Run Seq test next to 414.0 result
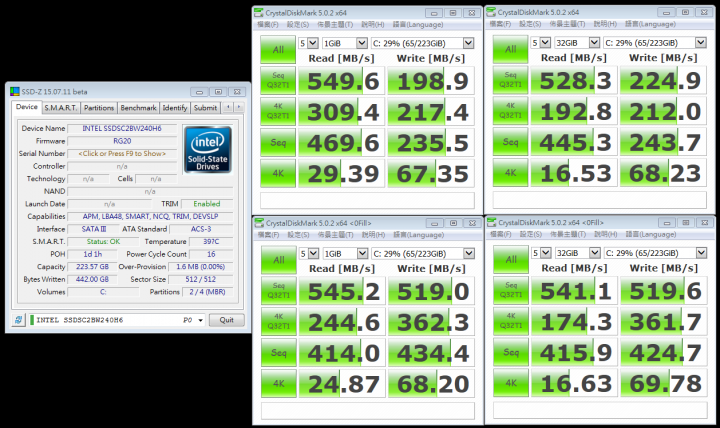The image size is (720, 428). coord(279,353)
